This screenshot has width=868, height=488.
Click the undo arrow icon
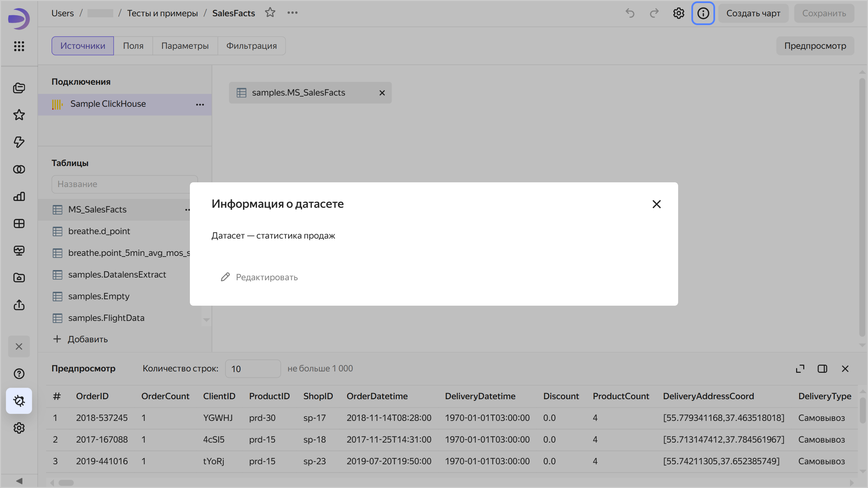coord(630,13)
